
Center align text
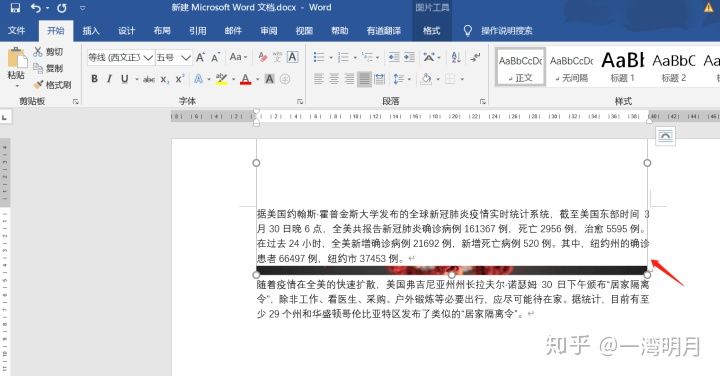point(334,79)
